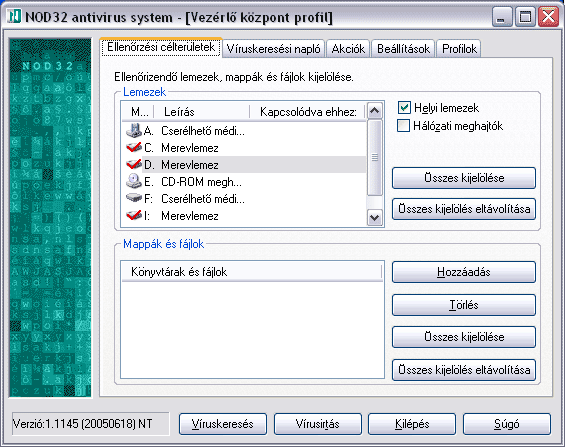This screenshot has height=447, width=565.
Task: Click the CD-ROM icon for drive E
Action: (x=134, y=181)
